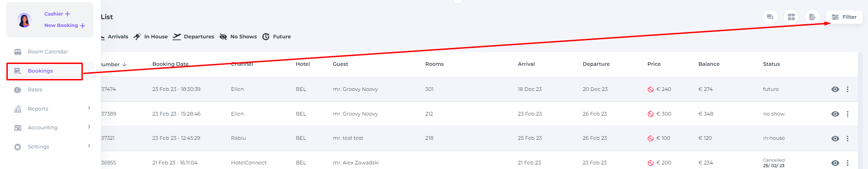The image size is (868, 169).
Task: Expand the Accounting submenu chevron
Action: click(x=89, y=127)
